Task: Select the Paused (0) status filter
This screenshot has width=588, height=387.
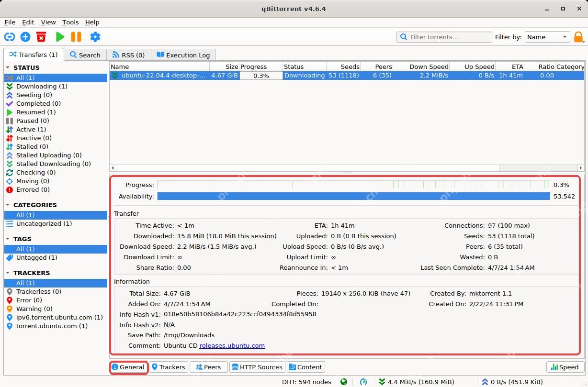Action: pos(56,121)
